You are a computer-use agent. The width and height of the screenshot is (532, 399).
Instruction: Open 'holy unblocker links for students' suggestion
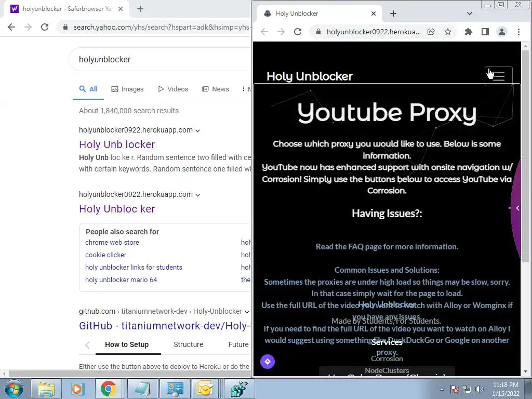[134, 268]
